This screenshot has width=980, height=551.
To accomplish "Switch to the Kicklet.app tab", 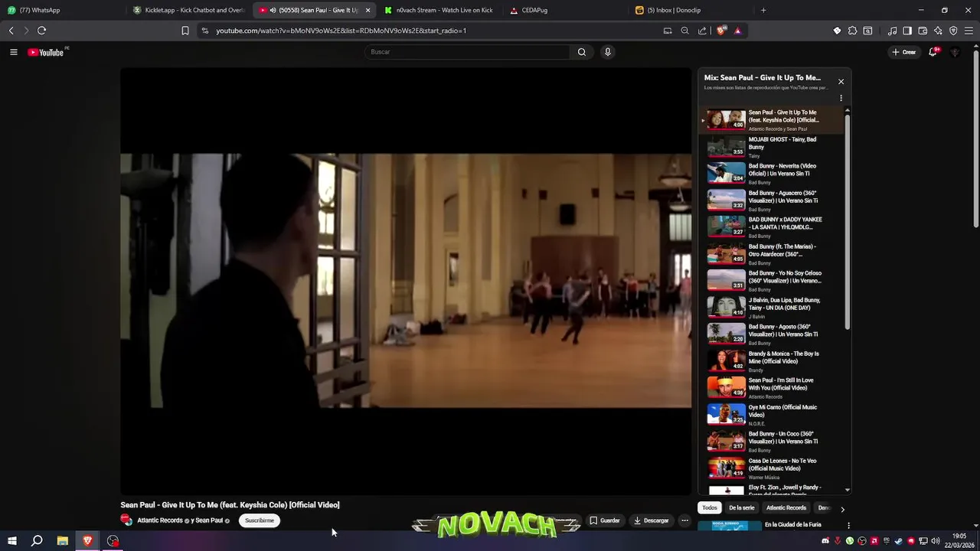I will (189, 10).
